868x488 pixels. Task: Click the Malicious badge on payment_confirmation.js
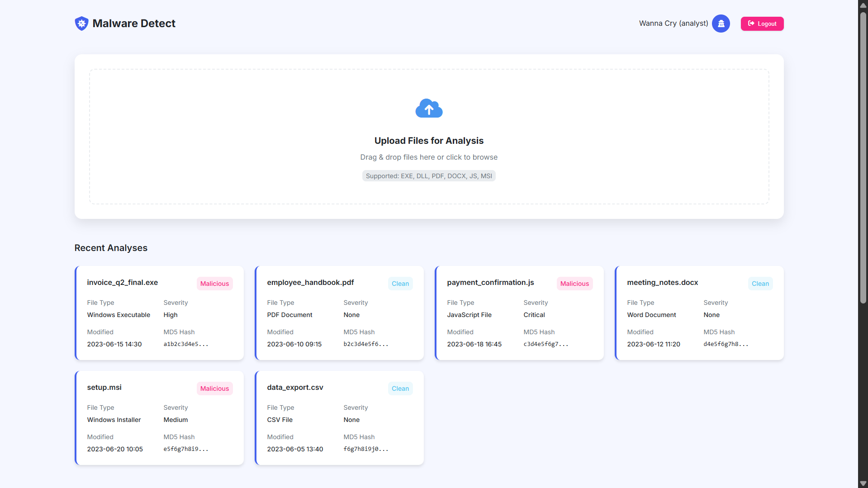tap(574, 284)
